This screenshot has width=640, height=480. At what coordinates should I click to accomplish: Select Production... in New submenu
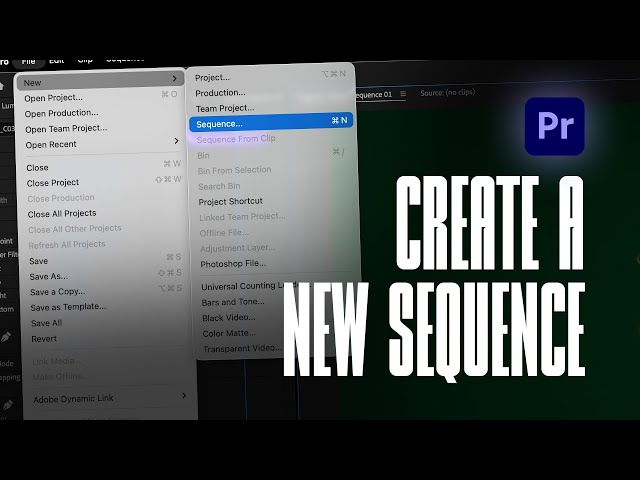[x=220, y=93]
